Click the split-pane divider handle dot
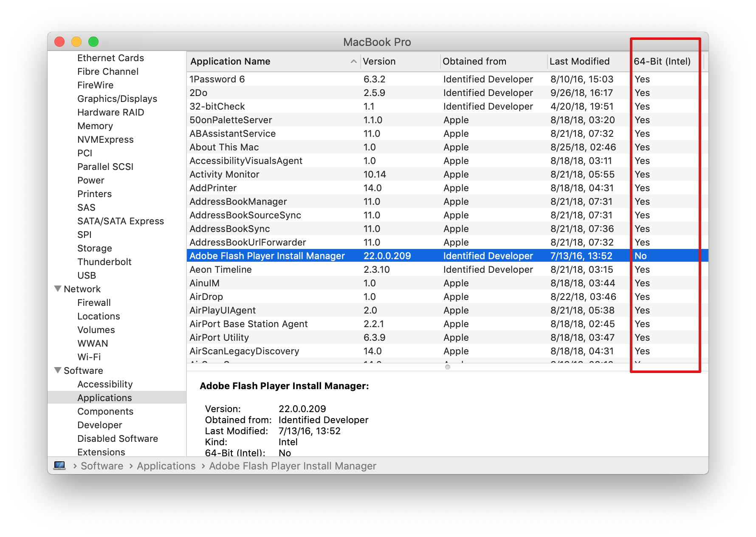Viewport: 756px width, 537px height. coord(447,367)
